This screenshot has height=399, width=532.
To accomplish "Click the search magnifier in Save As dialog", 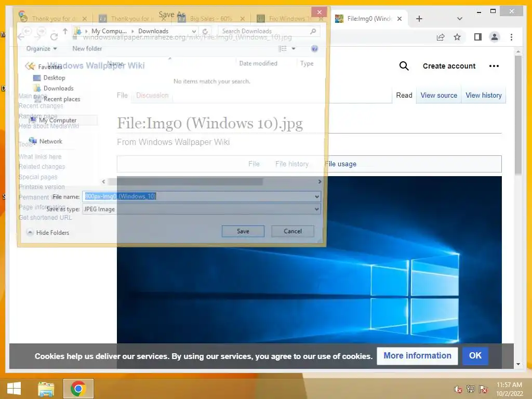I will (313, 31).
